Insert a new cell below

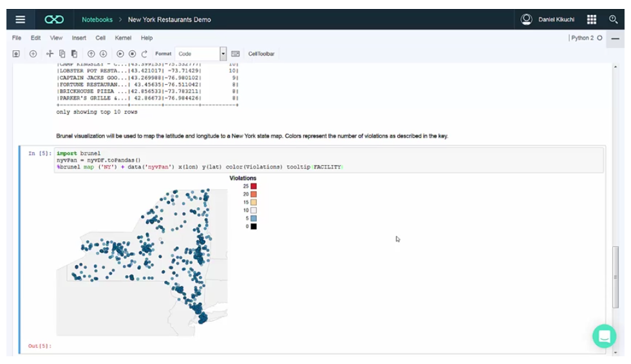tap(33, 54)
